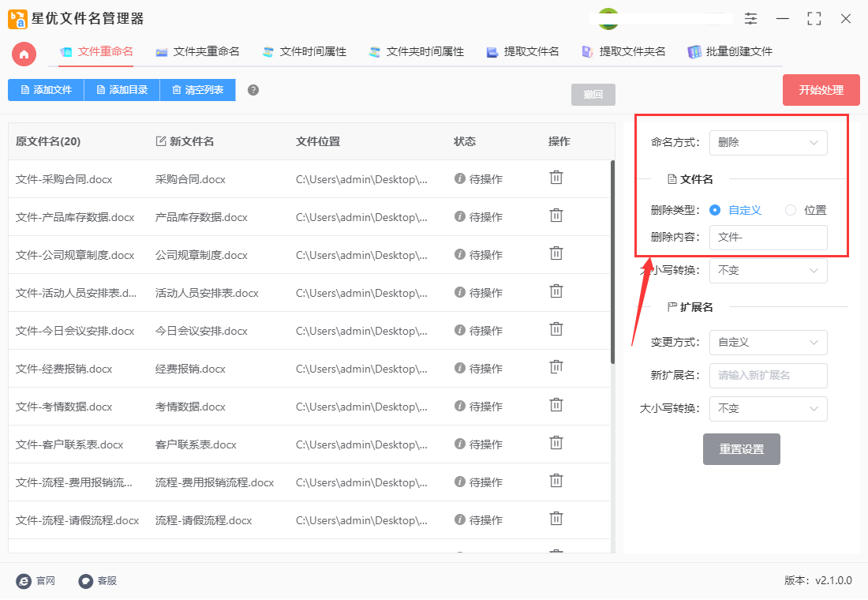The image size is (868, 600).
Task: Click the user avatar in title bar
Action: point(608,19)
